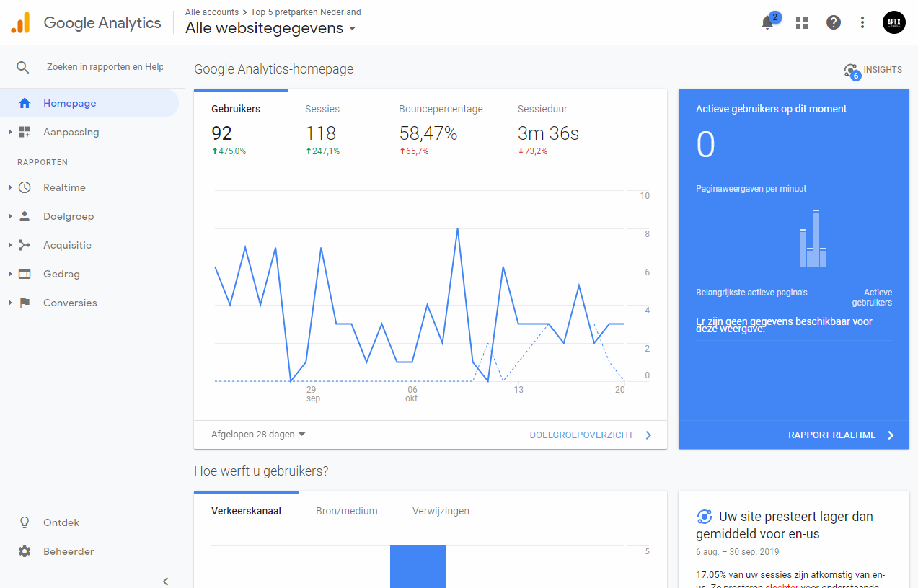
Task: Open the Aanpassing navigation item
Action: tap(89, 132)
